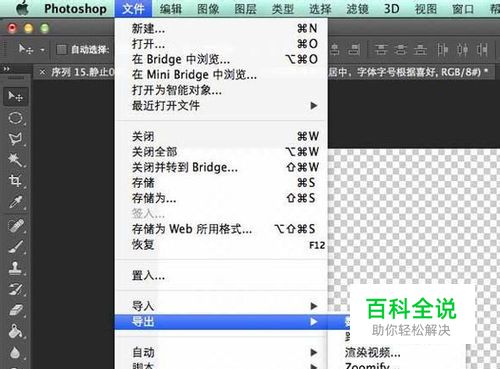Select the Brush tool
This screenshot has width=500, height=369.
(15, 247)
